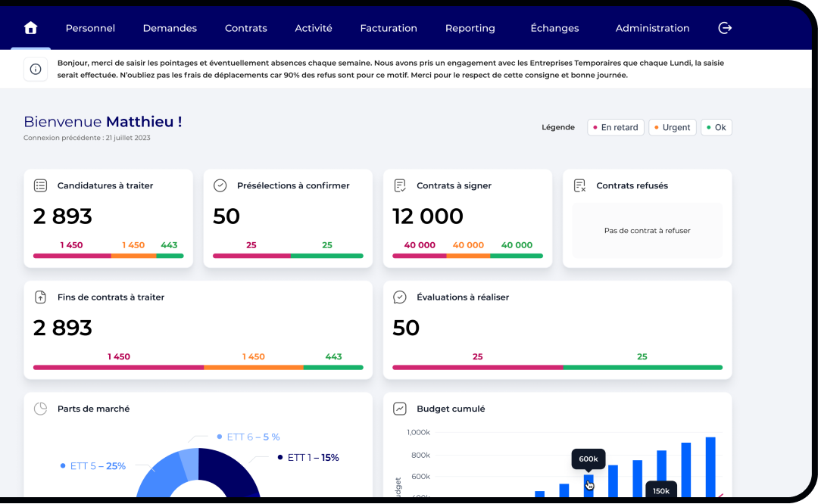Click the logout icon in navbar

[x=725, y=28]
